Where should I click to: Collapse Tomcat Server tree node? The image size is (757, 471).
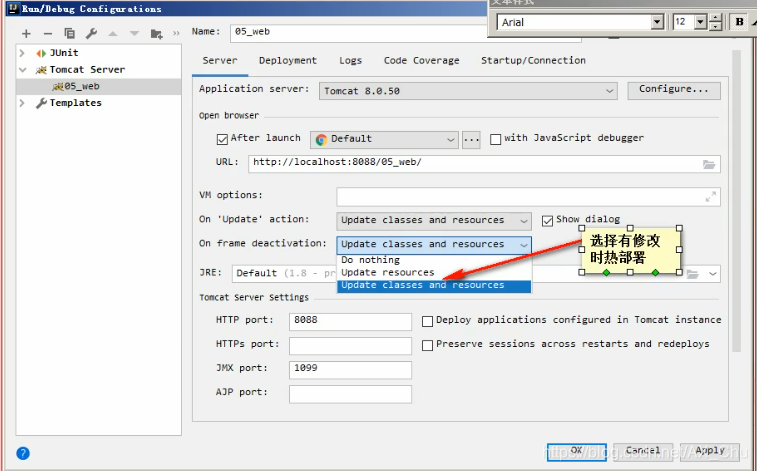22,69
